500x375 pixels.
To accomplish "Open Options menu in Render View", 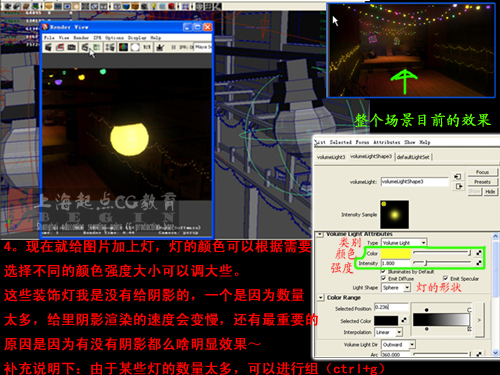I will [x=114, y=38].
